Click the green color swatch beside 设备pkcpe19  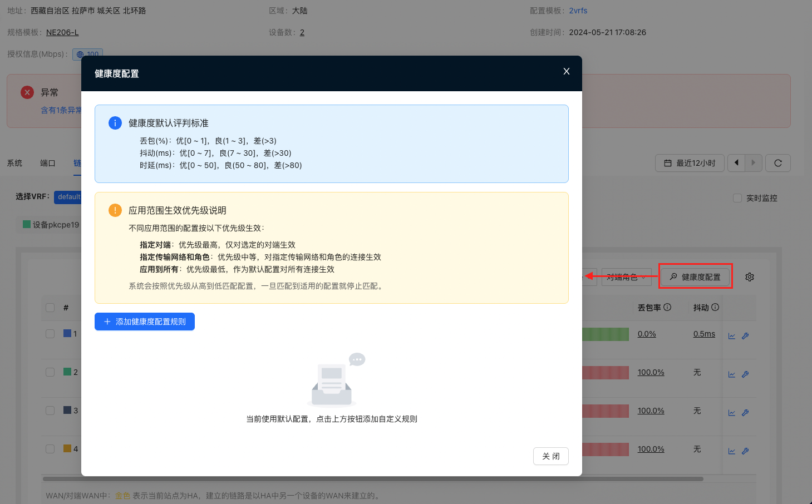click(x=28, y=224)
